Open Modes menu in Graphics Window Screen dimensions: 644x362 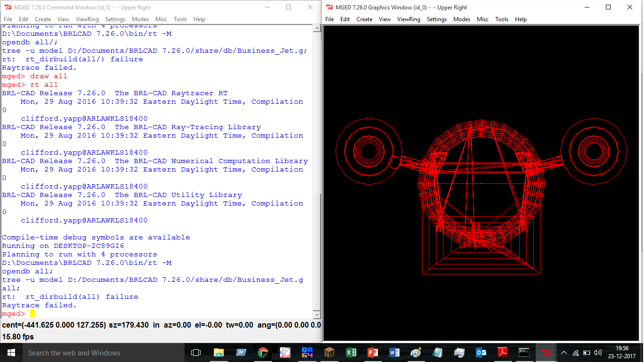click(x=462, y=19)
